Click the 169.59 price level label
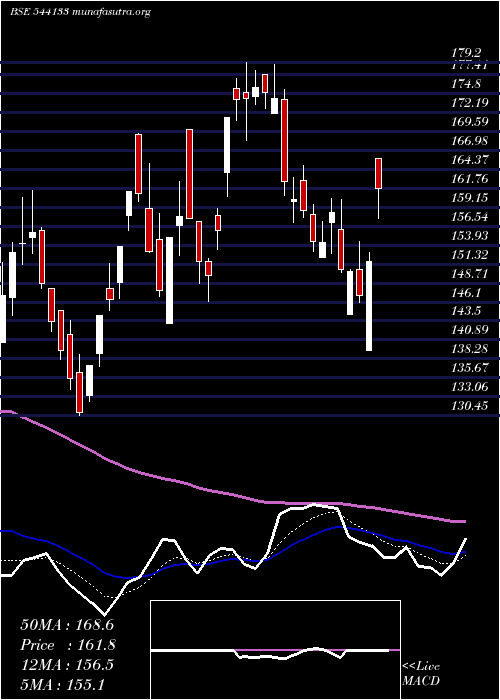Viewport: 500px width, 700px height. [x=471, y=121]
